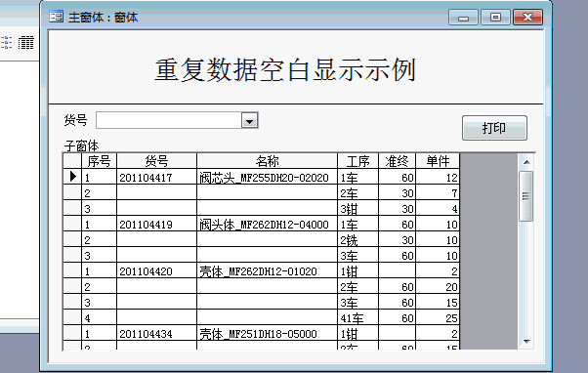Click the cell 壳体_MF262DH12-01020
Image resolution: width=588 pixels, height=373 pixels.
tap(267, 270)
